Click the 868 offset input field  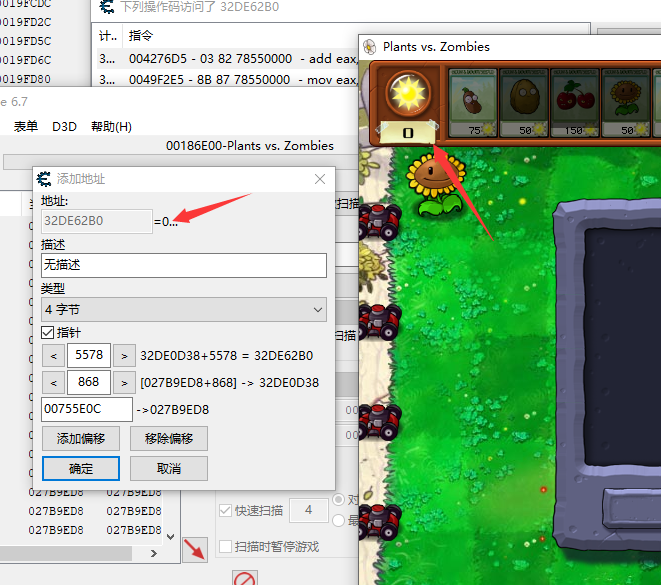click(89, 382)
